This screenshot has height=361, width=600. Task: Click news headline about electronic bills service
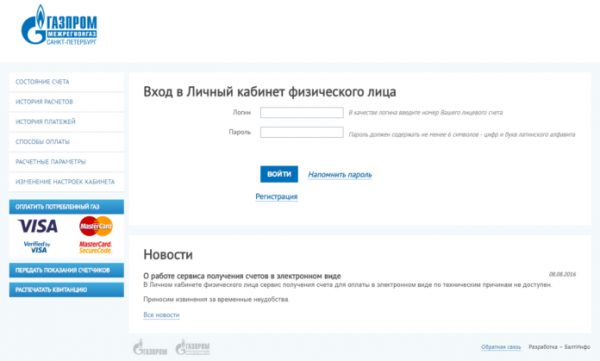click(x=242, y=276)
